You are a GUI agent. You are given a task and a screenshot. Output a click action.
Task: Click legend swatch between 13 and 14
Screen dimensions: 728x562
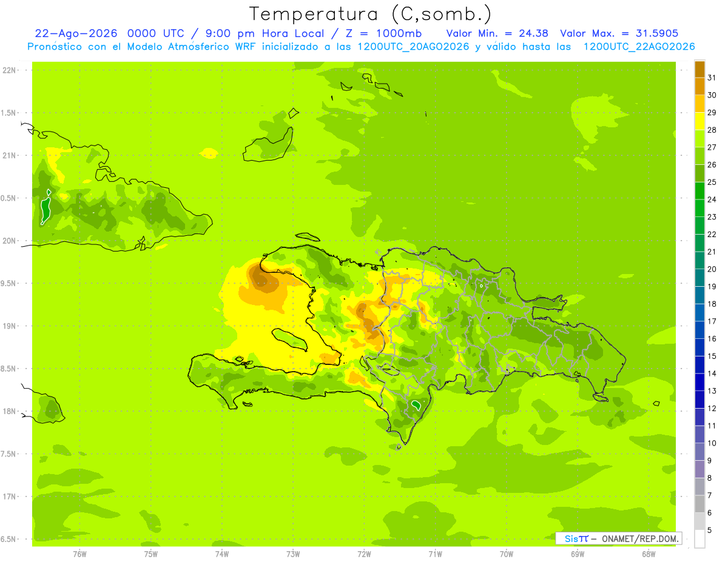tap(699, 382)
